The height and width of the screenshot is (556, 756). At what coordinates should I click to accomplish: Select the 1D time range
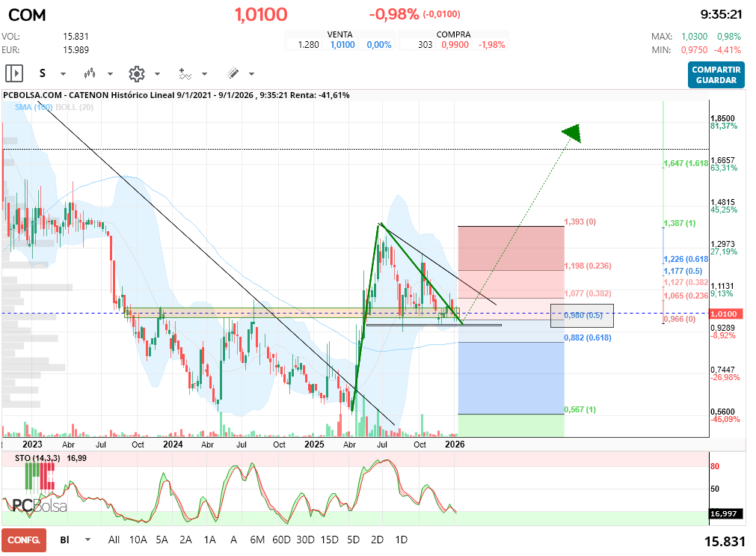(401, 540)
